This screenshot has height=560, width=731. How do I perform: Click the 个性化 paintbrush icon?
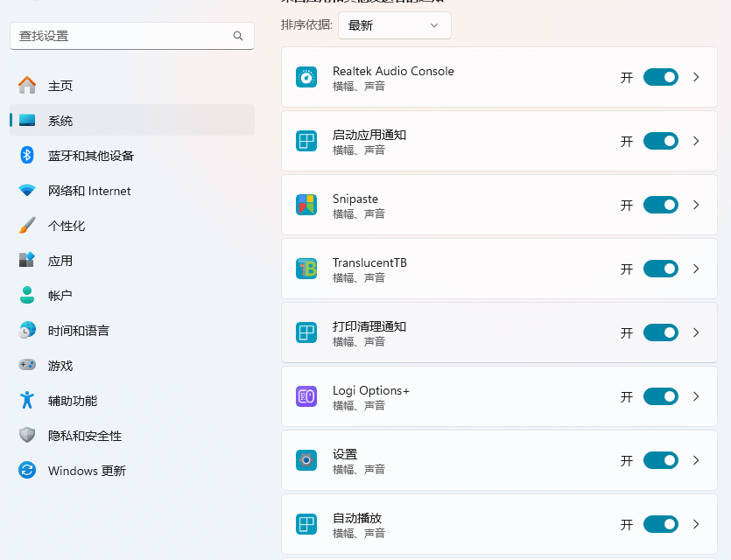[x=27, y=226]
